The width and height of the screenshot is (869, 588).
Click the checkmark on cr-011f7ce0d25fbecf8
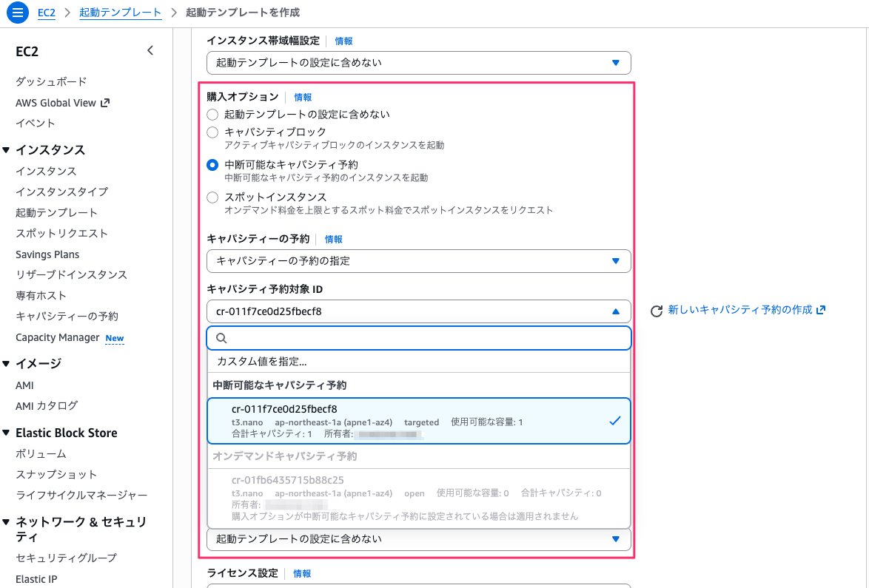[614, 421]
